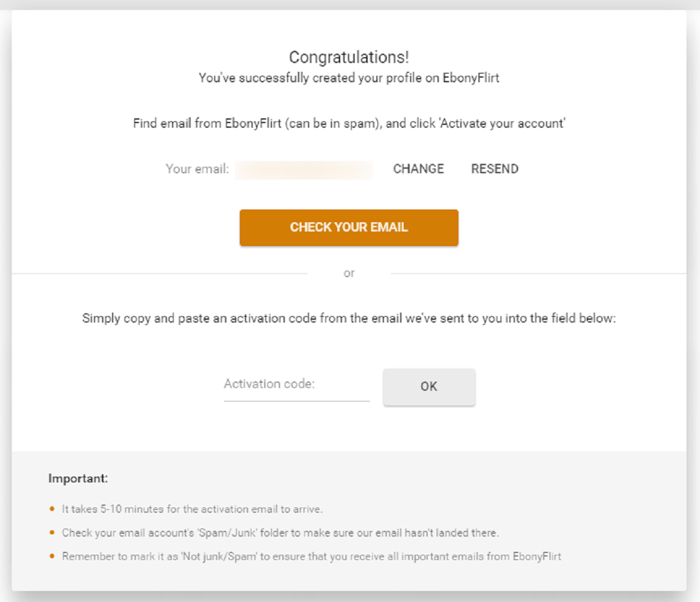Click the orange bullet before 'Remember to mark'

pos(52,556)
